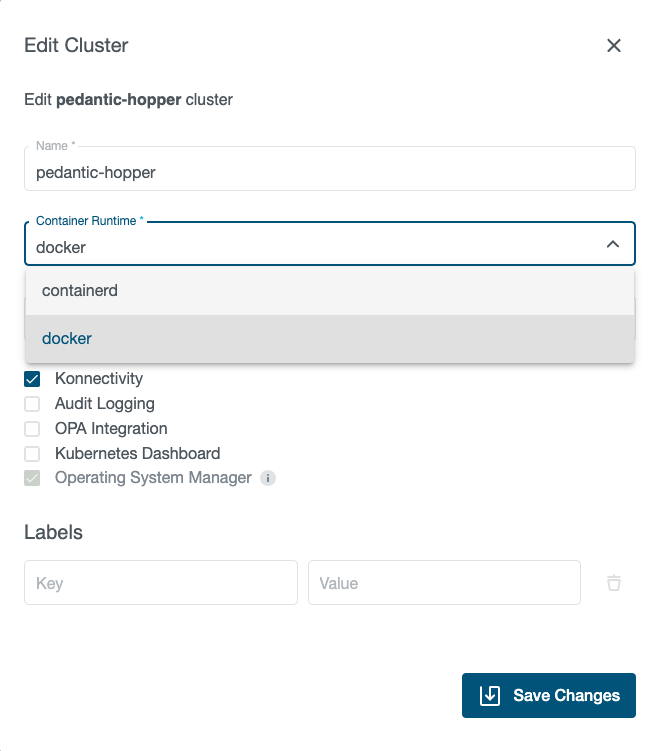Click the Audit Logging label text
The height and width of the screenshot is (751, 658).
click(x=105, y=404)
